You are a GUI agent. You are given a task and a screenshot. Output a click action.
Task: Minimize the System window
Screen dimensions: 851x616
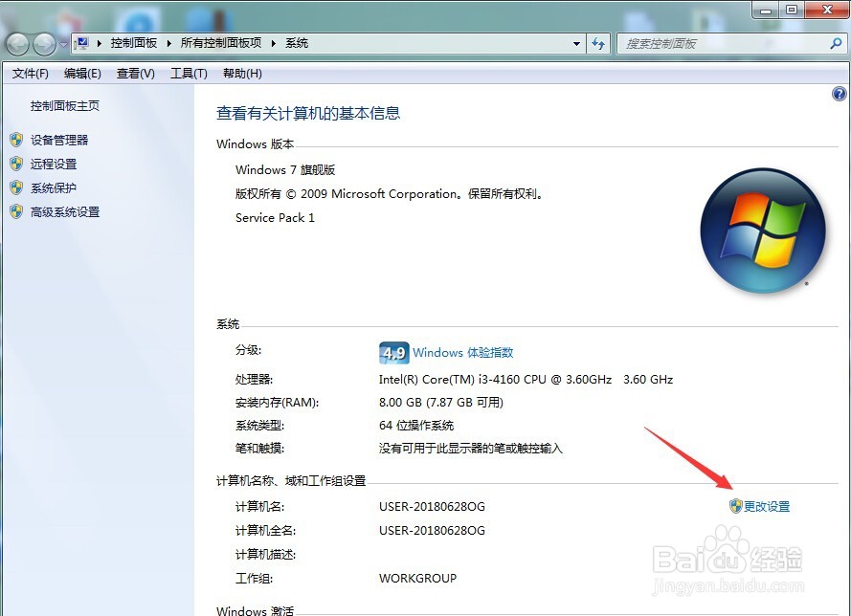tap(765, 10)
